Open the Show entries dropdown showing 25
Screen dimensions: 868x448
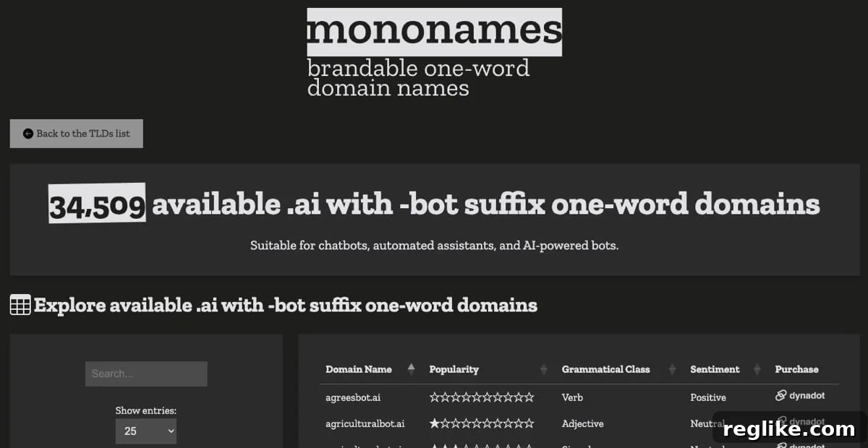(145, 431)
